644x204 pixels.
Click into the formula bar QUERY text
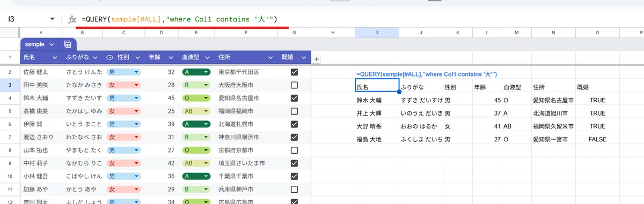pyautogui.click(x=179, y=19)
